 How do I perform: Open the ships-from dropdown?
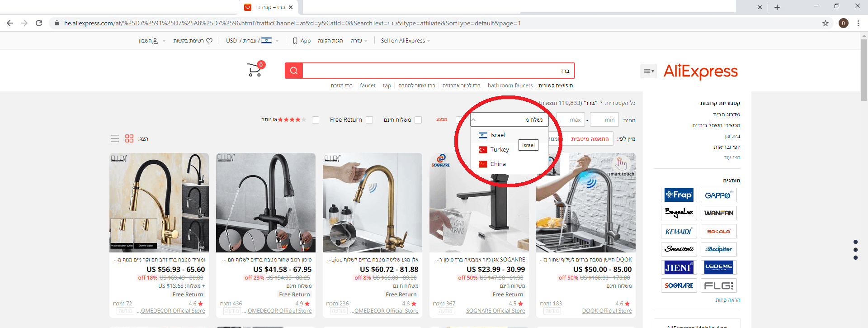509,120
